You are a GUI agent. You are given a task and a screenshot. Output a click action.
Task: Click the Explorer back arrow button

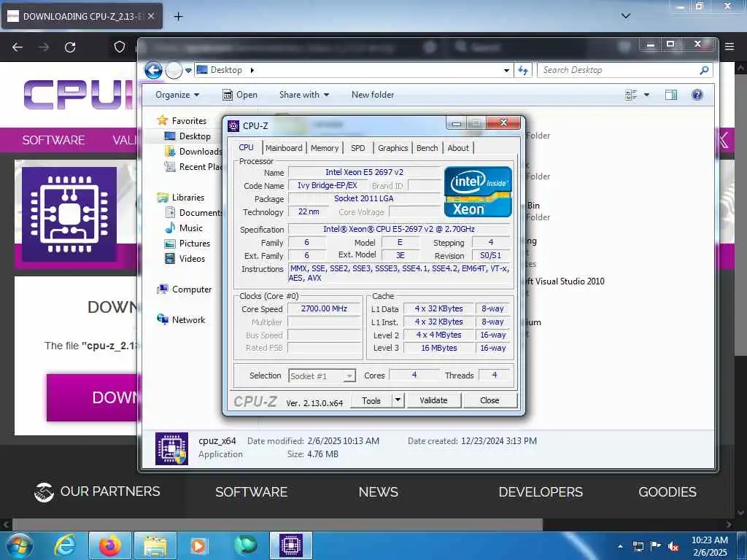click(x=153, y=71)
